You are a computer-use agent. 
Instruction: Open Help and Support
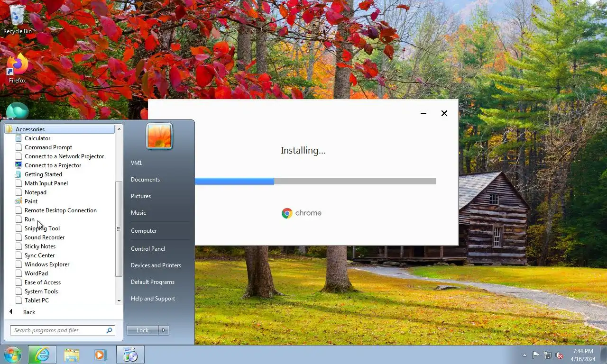click(153, 299)
